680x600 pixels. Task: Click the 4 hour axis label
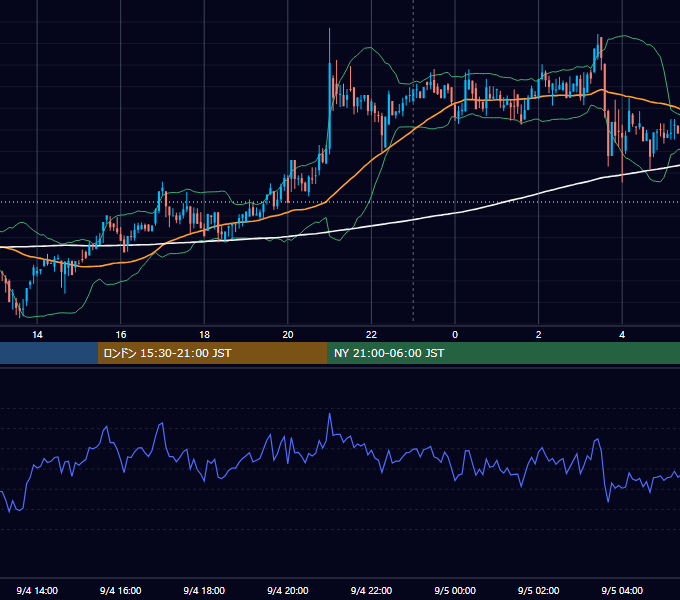(622, 335)
